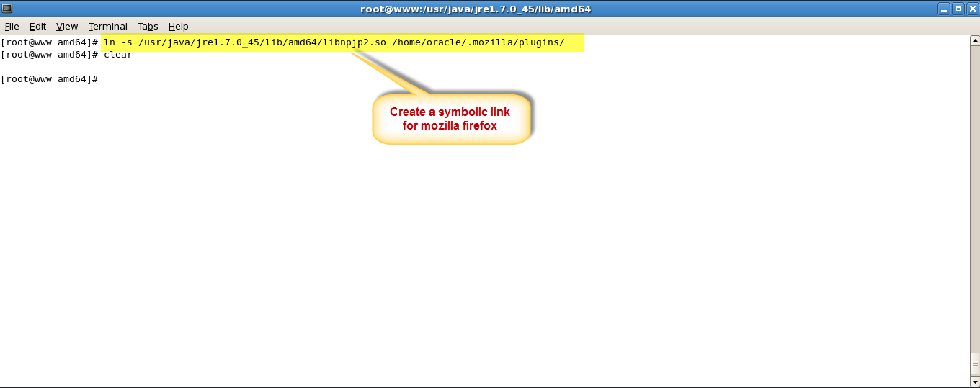980x388 pixels.
Task: Click the window title bar text
Action: point(476,9)
